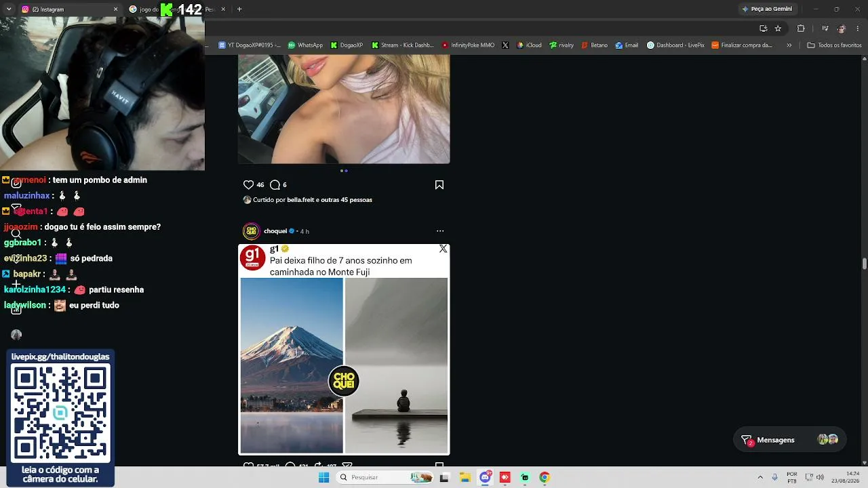868x488 pixels.
Task: Open the WhatsApp bookmark
Action: (x=305, y=45)
